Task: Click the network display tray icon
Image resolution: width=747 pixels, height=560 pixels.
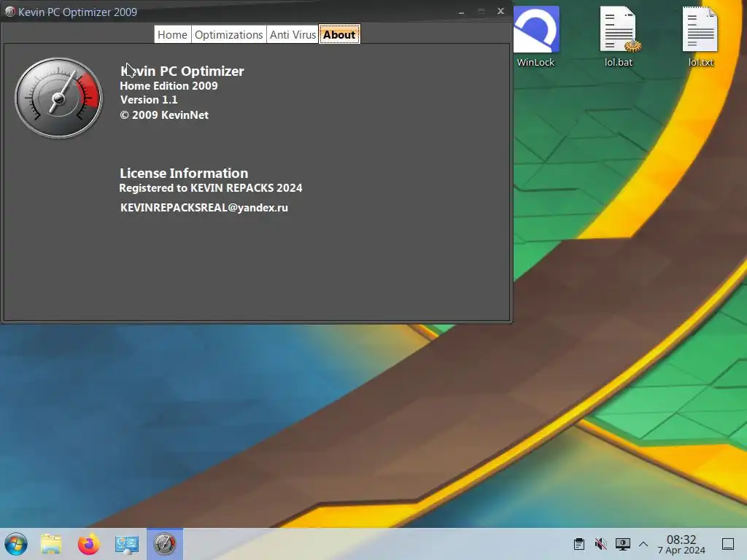Action: [623, 544]
